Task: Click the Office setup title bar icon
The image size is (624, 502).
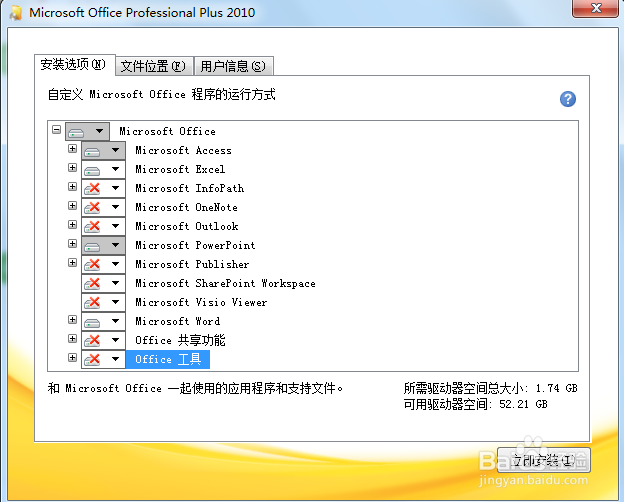Action: pyautogui.click(x=16, y=12)
